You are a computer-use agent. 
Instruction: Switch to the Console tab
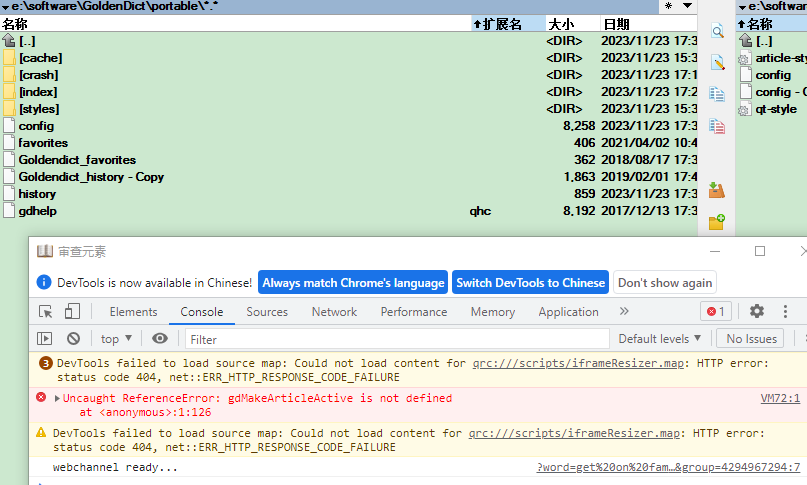(x=202, y=311)
